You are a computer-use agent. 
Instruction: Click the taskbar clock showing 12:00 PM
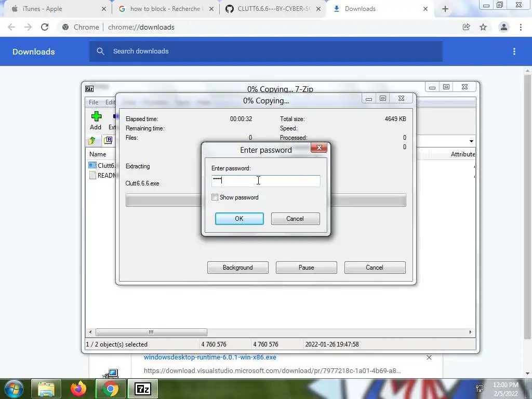pos(506,389)
